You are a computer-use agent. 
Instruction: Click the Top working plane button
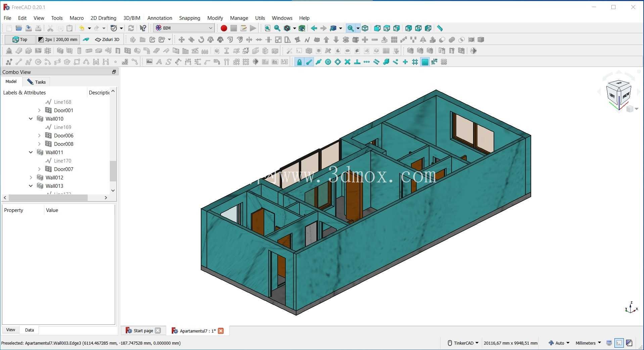(20, 40)
